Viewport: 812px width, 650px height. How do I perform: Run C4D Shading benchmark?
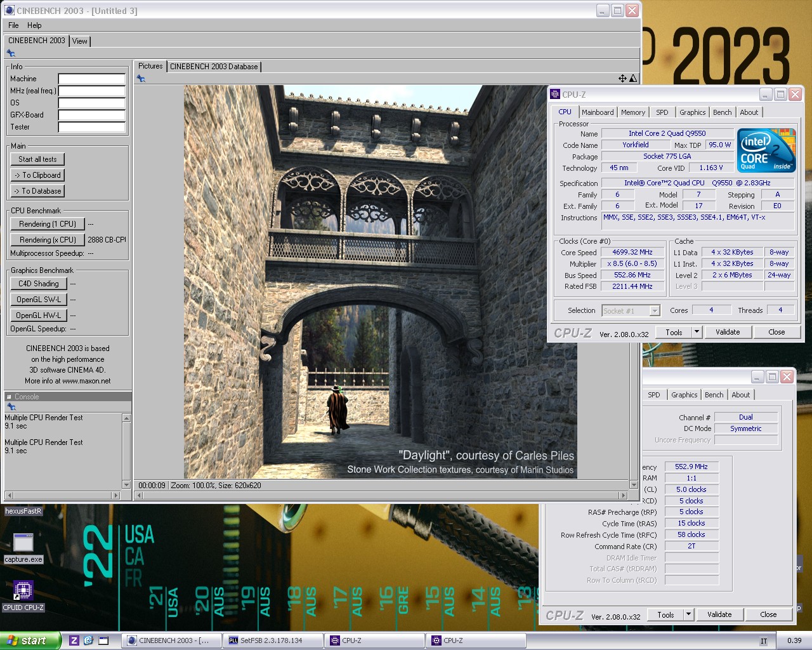coord(39,284)
